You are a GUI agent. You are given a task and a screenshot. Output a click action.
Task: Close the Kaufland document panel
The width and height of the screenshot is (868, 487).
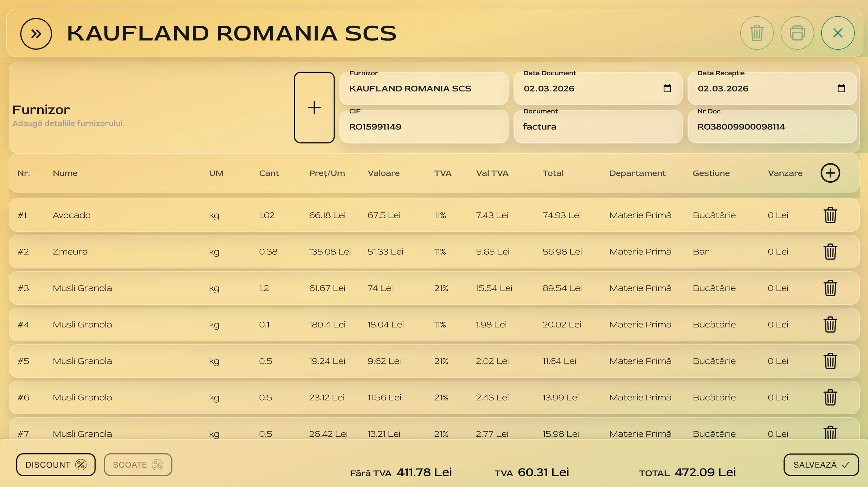click(x=838, y=33)
